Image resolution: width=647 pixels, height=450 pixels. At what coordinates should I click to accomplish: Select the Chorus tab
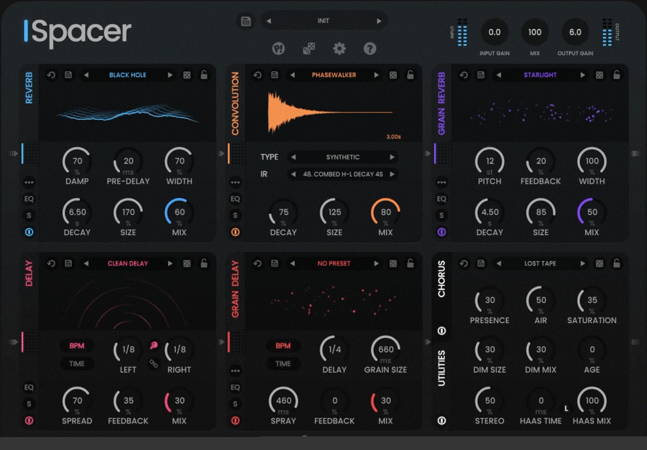pos(441,279)
